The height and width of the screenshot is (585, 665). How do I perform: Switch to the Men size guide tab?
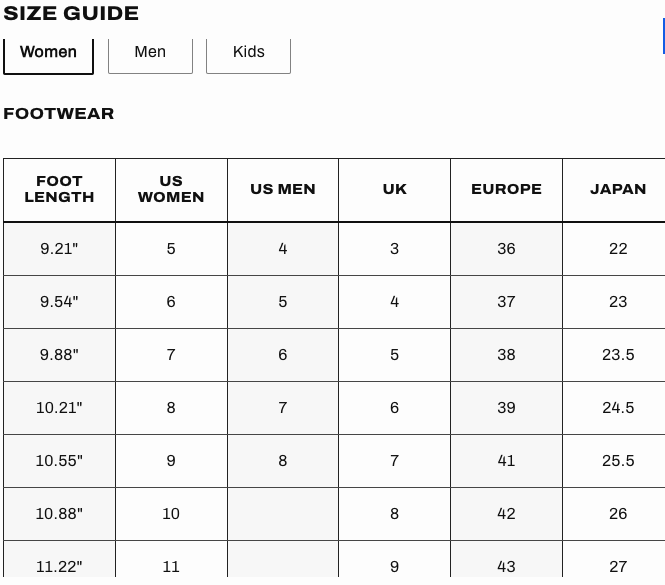151,54
